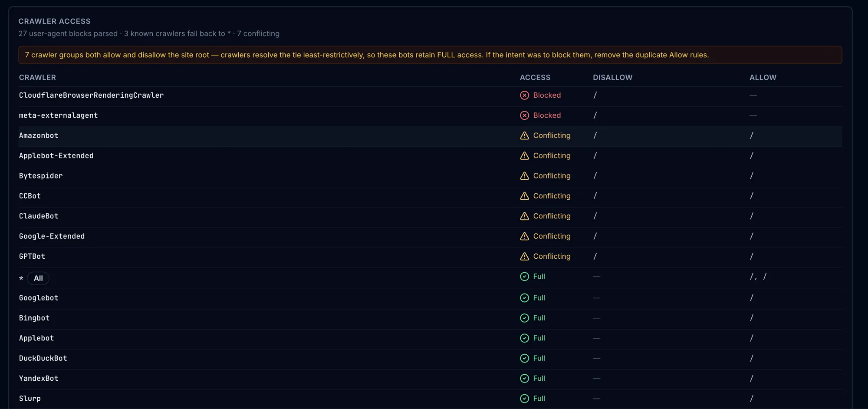Click the warning icon in CCBot row

[x=524, y=196]
